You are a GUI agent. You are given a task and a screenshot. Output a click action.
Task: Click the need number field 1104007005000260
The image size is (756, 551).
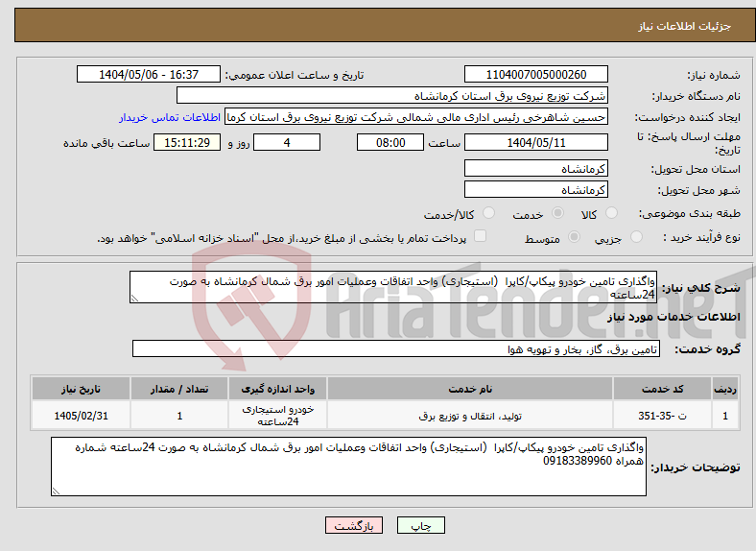tap(536, 74)
